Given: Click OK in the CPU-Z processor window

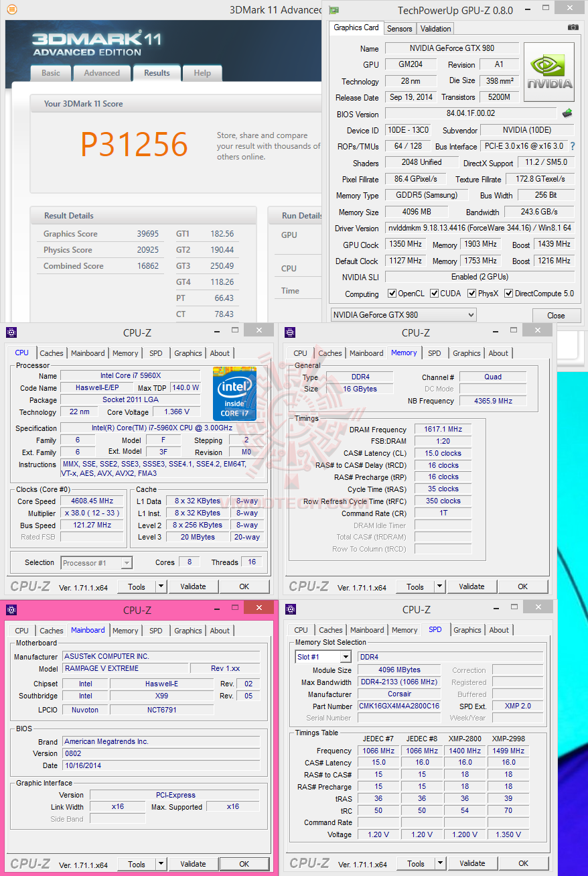Looking at the screenshot, I should (x=244, y=586).
